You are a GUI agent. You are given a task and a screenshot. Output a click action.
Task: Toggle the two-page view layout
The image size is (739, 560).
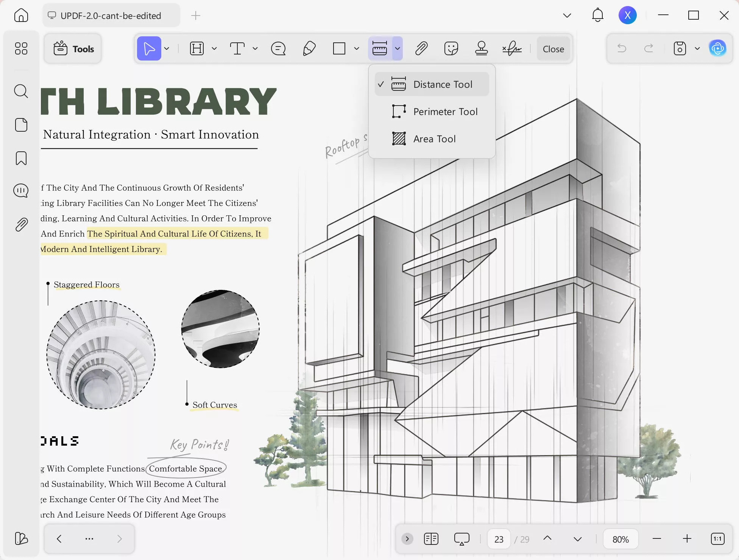point(431,539)
